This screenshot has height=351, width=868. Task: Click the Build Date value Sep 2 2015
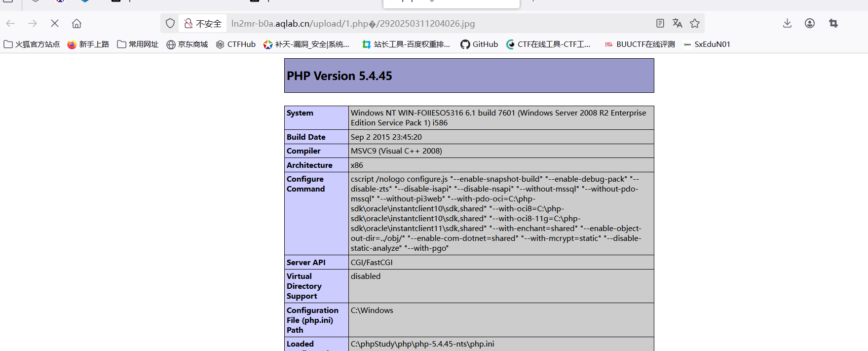pos(386,137)
